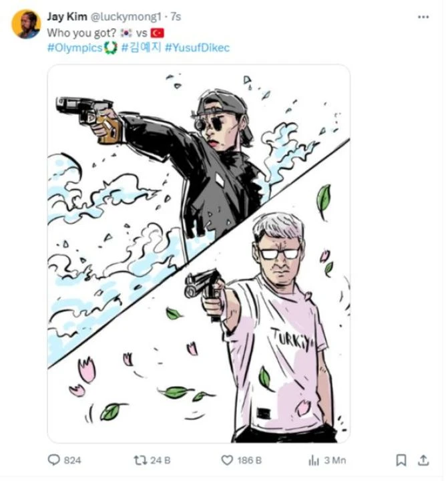The height and width of the screenshot is (481, 448).
Task: Follow the #YusufDikec hashtag link
Action: 197,48
